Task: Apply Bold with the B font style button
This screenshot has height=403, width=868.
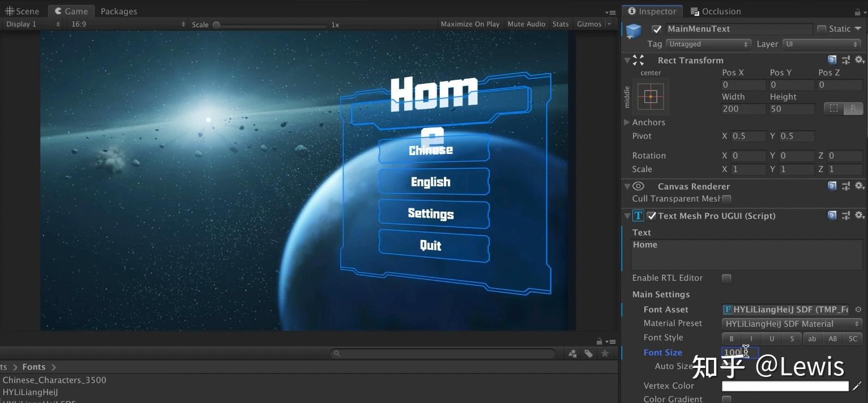Action: pos(731,338)
